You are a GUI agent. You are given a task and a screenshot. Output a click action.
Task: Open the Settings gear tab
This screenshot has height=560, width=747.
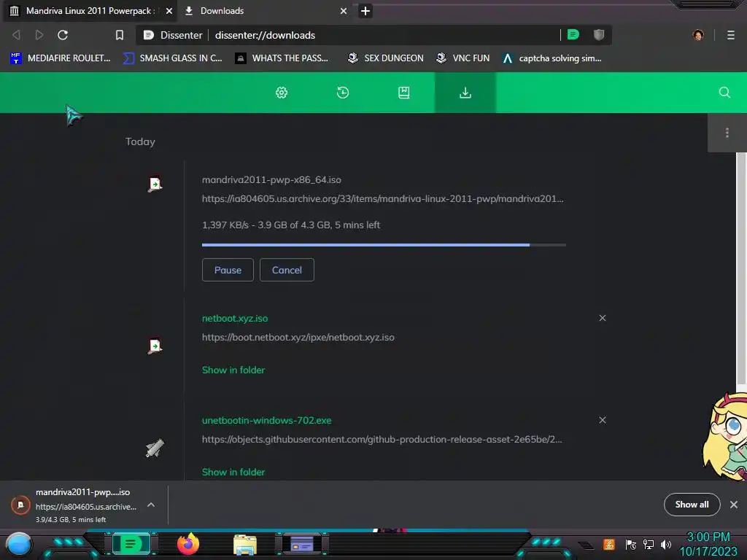pyautogui.click(x=282, y=93)
